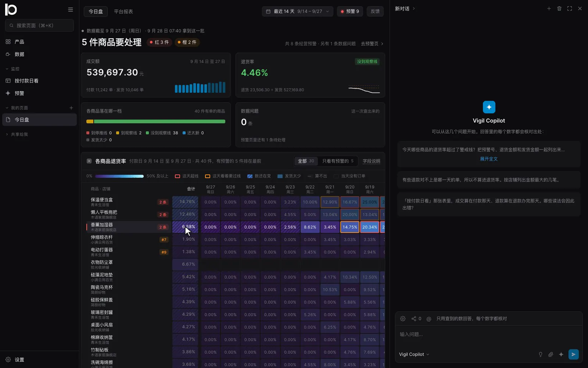The image size is (588, 368).
Task: Add a new page with the plus icon beside 我的页面
Action: pos(71,108)
